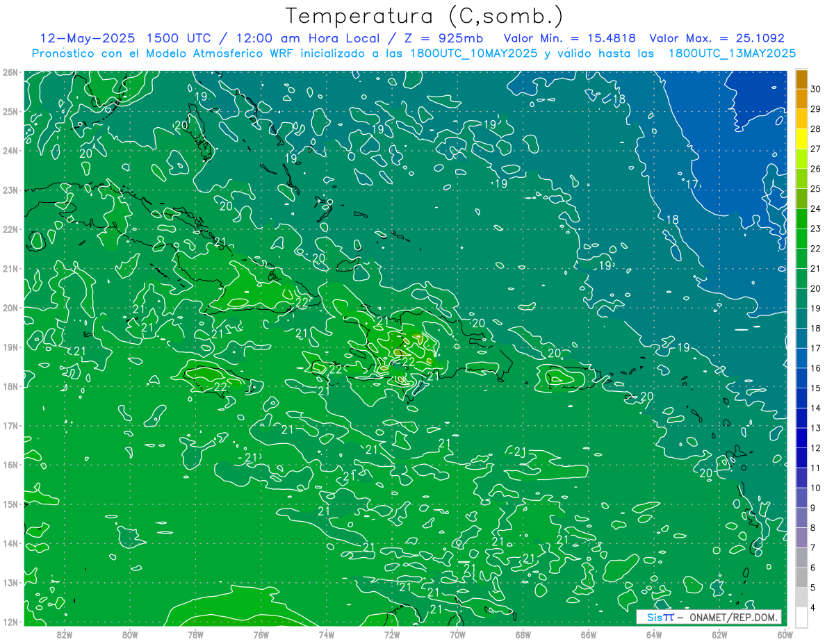Screen dimensions: 834x644
Task: Click the "Temperatura (C,somb.)" chart title
Action: pyautogui.click(x=424, y=16)
